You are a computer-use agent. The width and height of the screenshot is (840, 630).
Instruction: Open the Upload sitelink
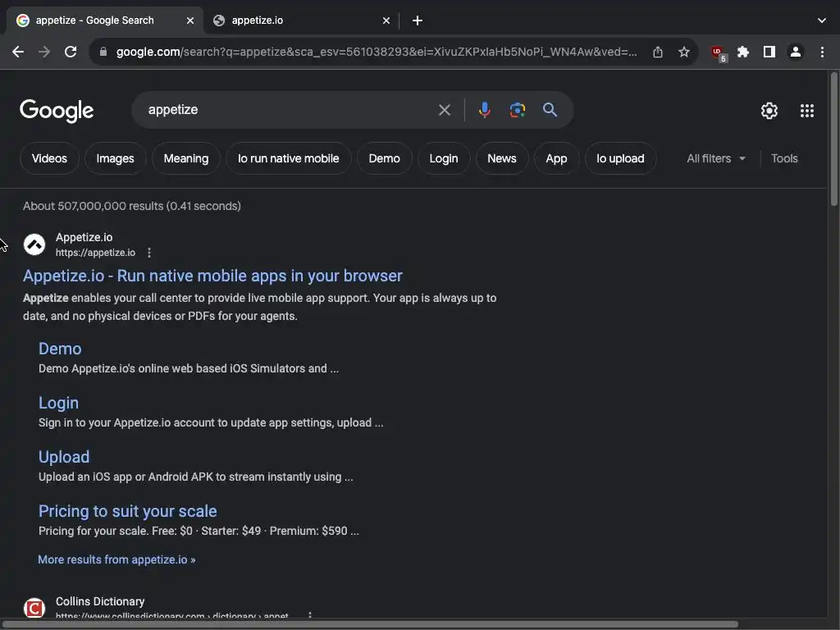click(64, 457)
